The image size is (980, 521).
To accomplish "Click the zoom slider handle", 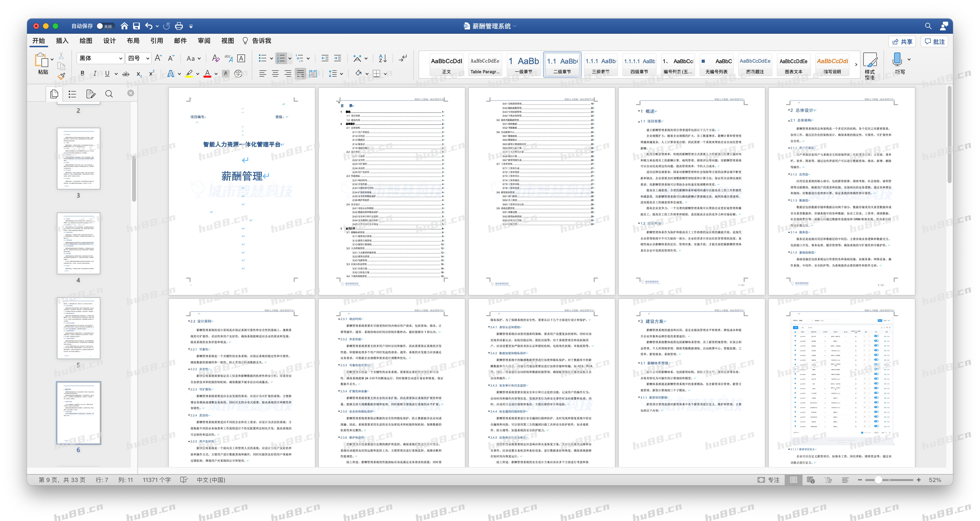I will pos(878,480).
